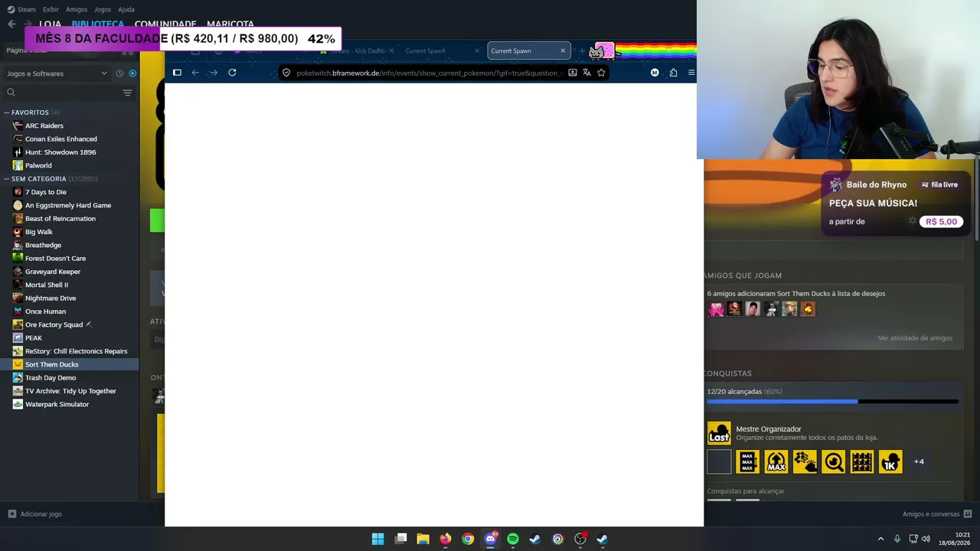The image size is (980, 551).
Task: Open the Conquistas para alcançar link
Action: (746, 491)
